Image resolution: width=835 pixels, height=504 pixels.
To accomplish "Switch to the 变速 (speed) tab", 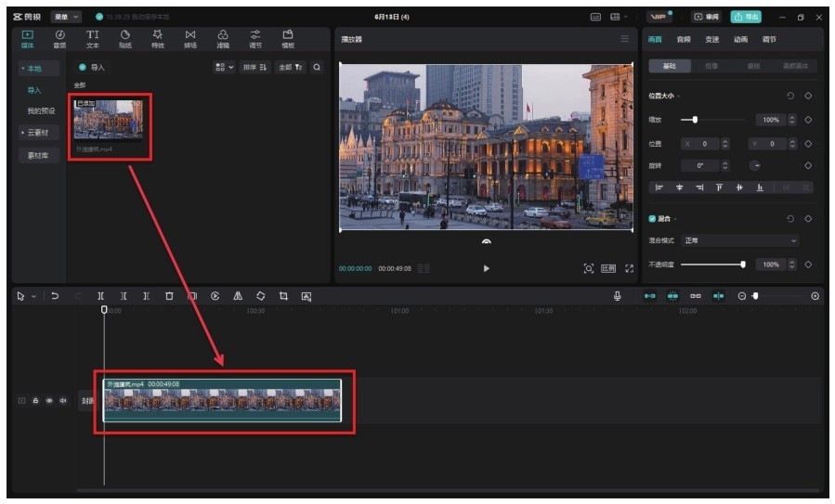I will [x=711, y=40].
